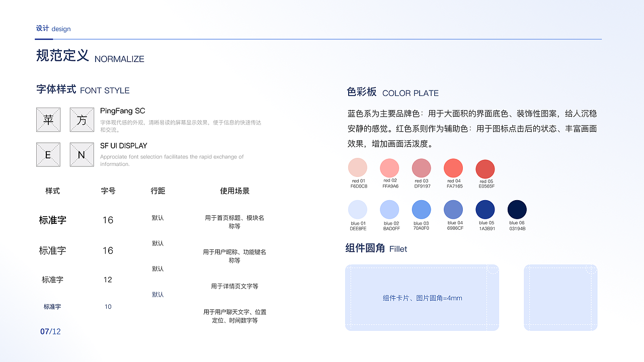644x362 pixels.
Task: Click the smallest blue 标准字 sample
Action: coord(52,307)
